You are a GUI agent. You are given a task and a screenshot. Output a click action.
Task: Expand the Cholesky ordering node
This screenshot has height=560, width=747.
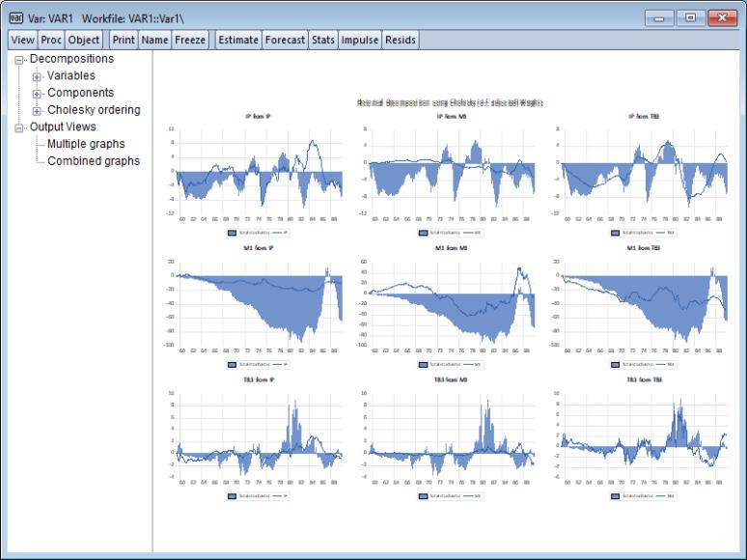tap(38, 111)
